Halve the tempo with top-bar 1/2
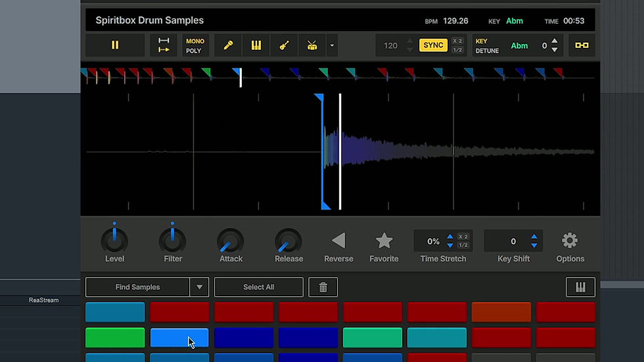 point(457,50)
